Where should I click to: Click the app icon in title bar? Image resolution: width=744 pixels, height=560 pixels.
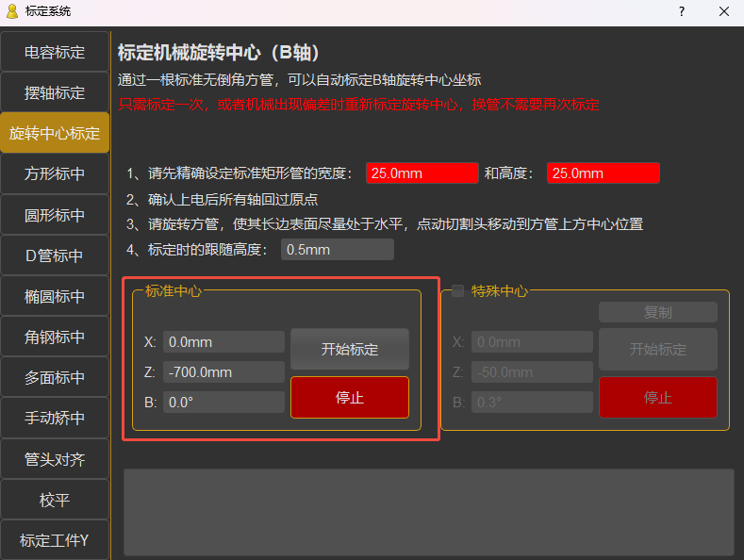tap(12, 11)
